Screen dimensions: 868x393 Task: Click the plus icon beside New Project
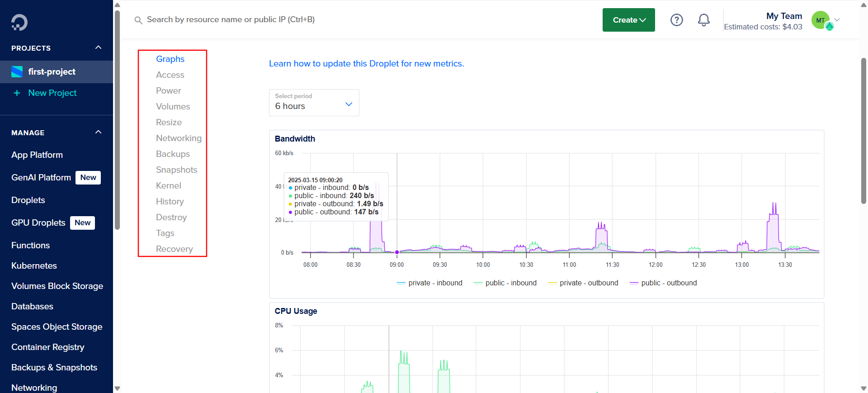17,93
